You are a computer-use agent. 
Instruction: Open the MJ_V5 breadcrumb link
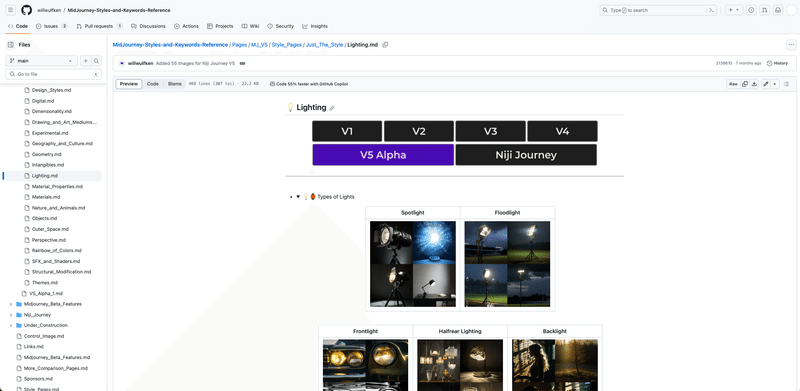[259, 45]
